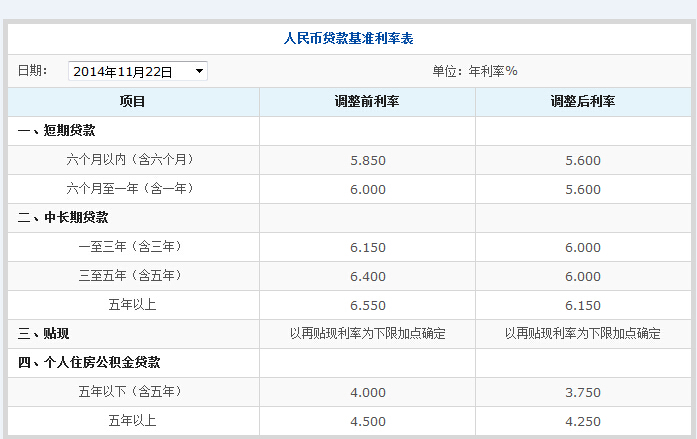Image resolution: width=697 pixels, height=439 pixels.
Task: Select the 3.750 adjusted rate cell
Action: click(x=582, y=392)
